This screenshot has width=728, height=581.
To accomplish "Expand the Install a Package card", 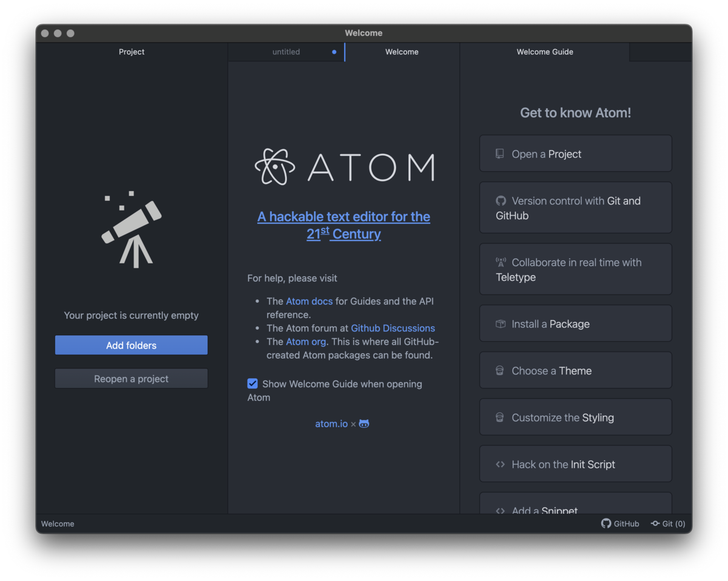I will click(x=576, y=324).
